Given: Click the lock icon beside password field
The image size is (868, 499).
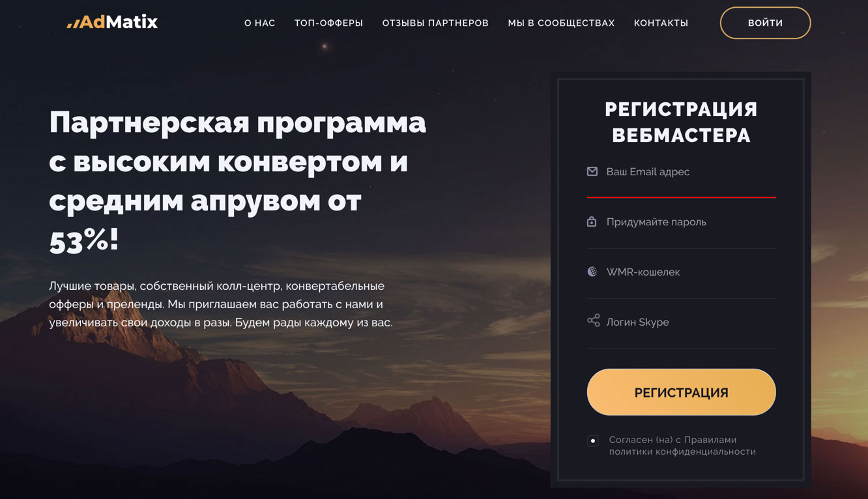Looking at the screenshot, I should tap(592, 221).
